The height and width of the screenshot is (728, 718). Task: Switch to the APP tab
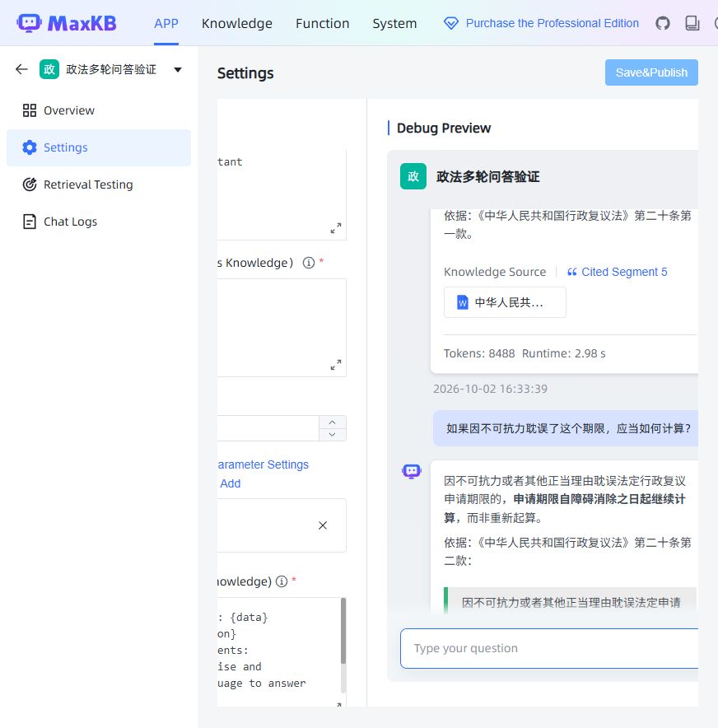click(x=166, y=23)
